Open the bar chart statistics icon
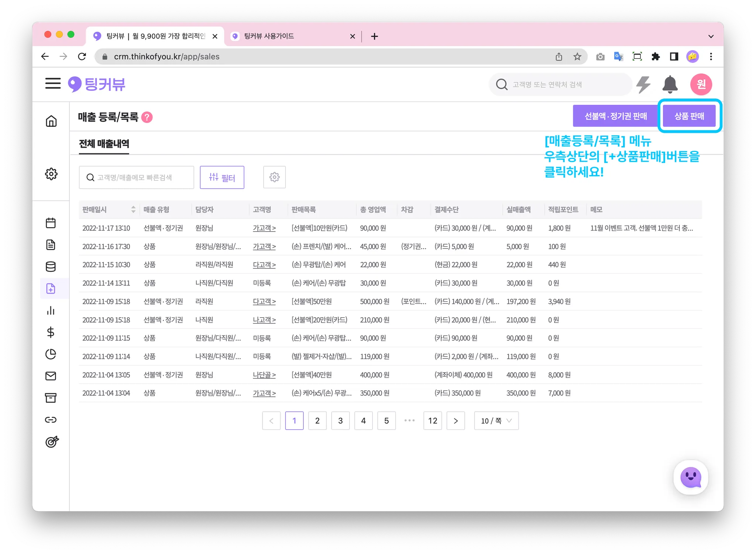 point(51,311)
